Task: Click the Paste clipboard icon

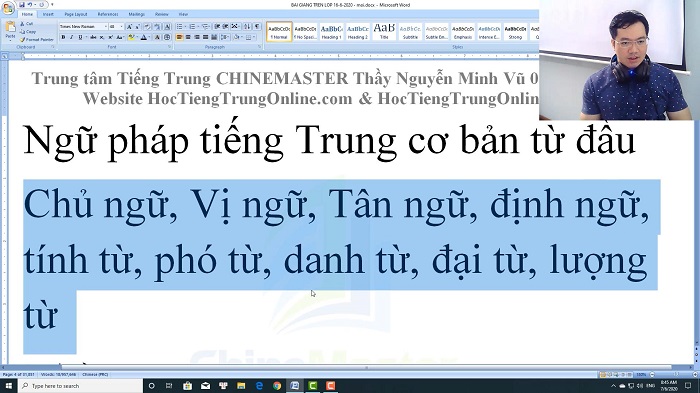Action: coord(10,27)
